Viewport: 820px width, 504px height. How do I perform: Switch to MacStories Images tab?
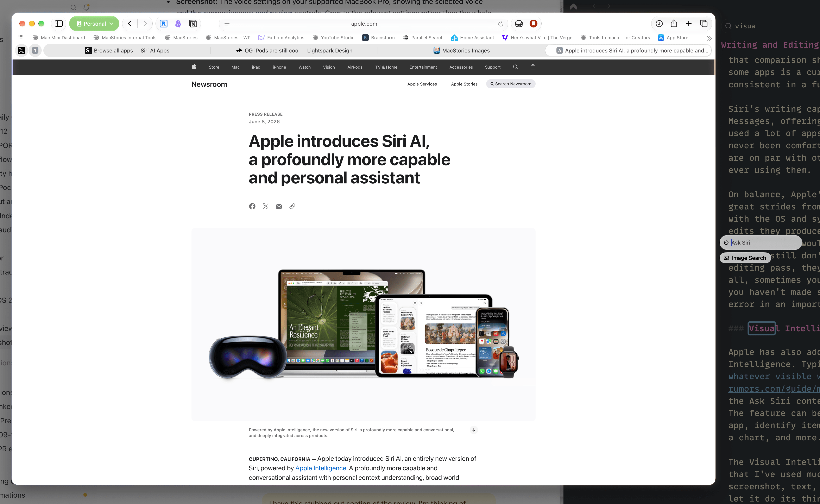pyautogui.click(x=461, y=50)
